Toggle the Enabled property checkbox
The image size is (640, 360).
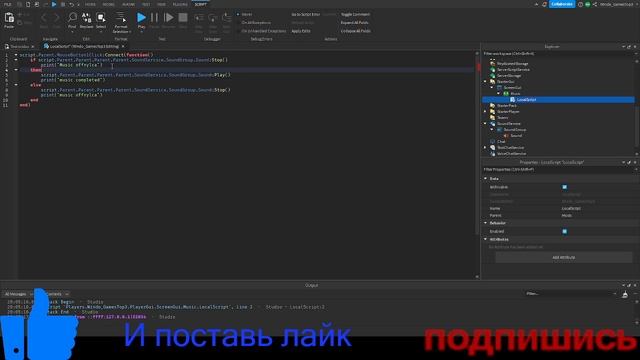(564, 231)
